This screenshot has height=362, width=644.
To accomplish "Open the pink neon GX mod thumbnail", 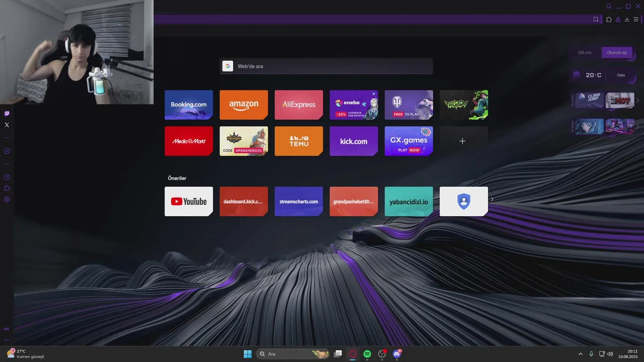I will [x=620, y=126].
